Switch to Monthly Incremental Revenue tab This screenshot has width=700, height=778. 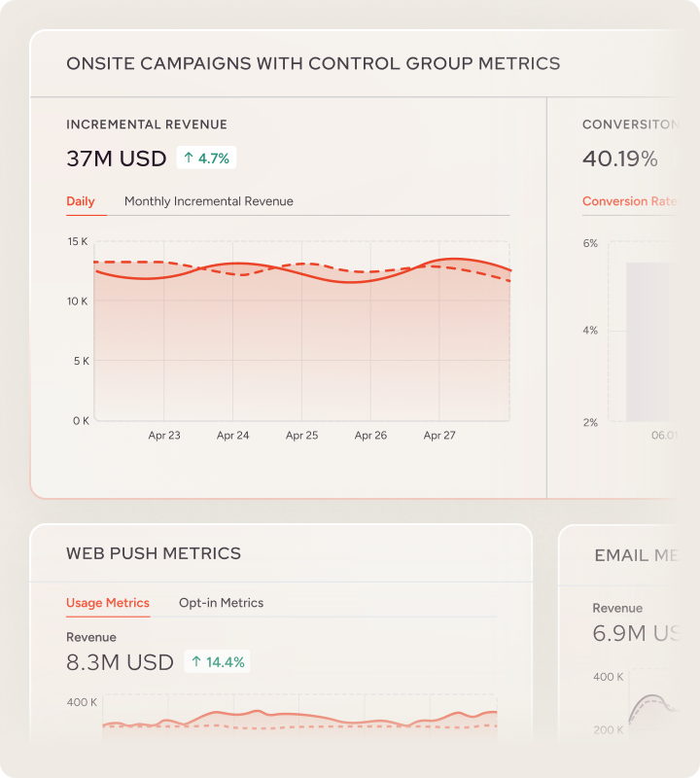point(208,201)
